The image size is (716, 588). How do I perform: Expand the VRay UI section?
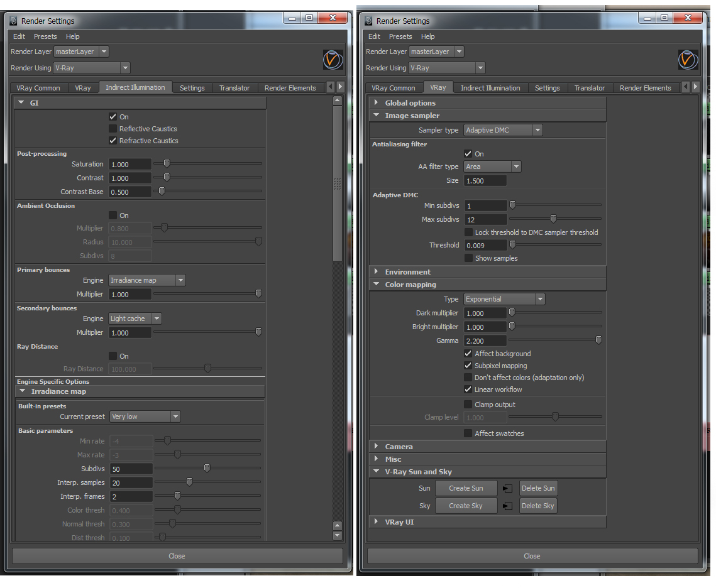click(487, 522)
